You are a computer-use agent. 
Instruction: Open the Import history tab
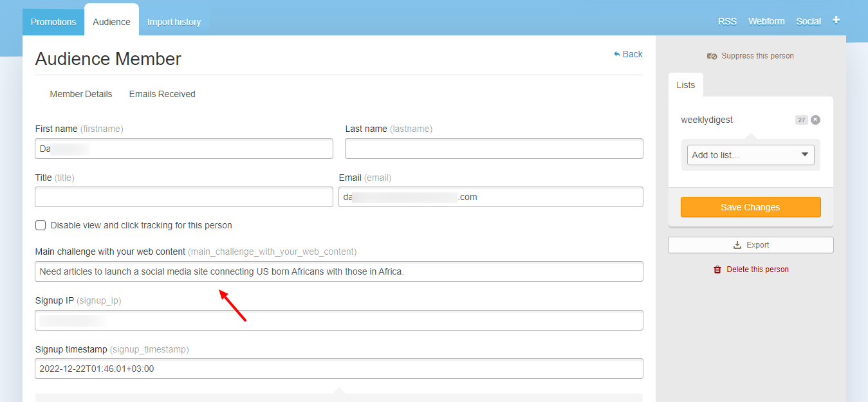tap(174, 22)
